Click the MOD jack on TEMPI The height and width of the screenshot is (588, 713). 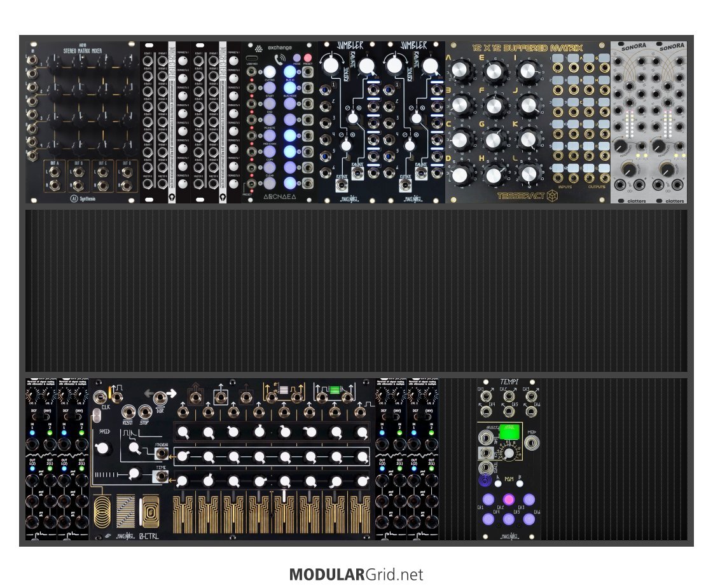click(x=530, y=442)
